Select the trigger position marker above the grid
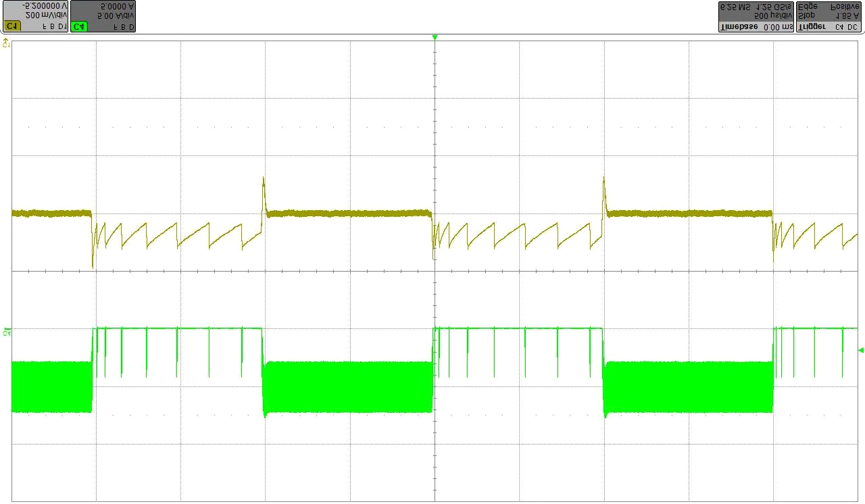This screenshot has height=504, width=865. pyautogui.click(x=435, y=37)
